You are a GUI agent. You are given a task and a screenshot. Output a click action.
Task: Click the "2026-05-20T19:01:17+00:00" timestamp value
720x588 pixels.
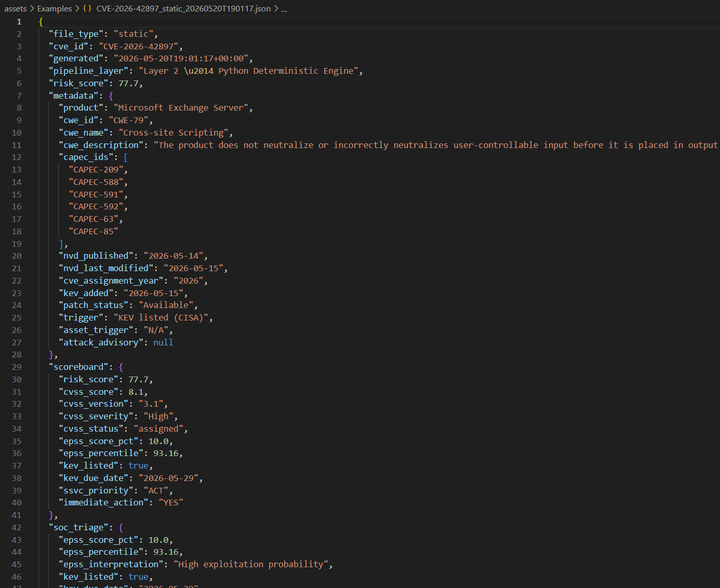(x=181, y=58)
